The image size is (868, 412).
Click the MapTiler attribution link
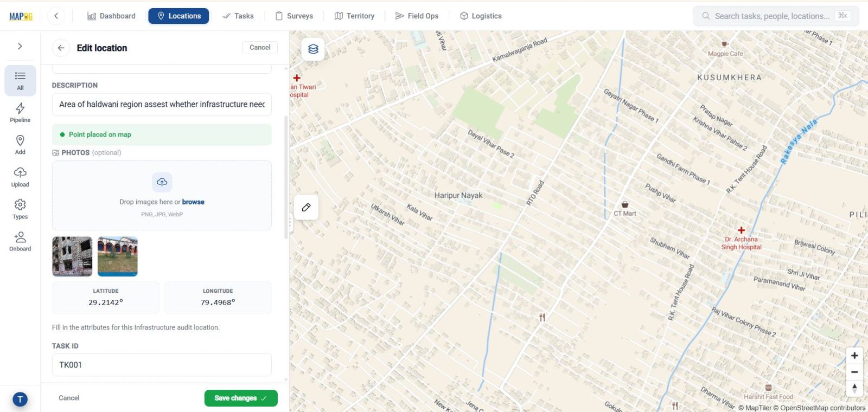(x=755, y=408)
